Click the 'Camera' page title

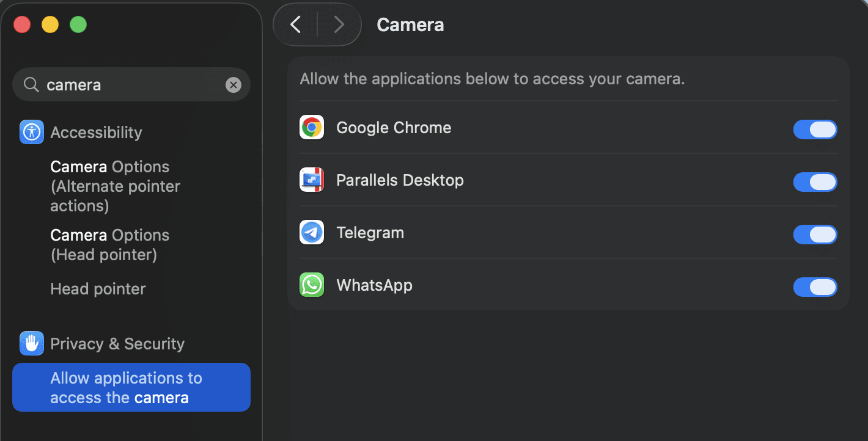410,24
